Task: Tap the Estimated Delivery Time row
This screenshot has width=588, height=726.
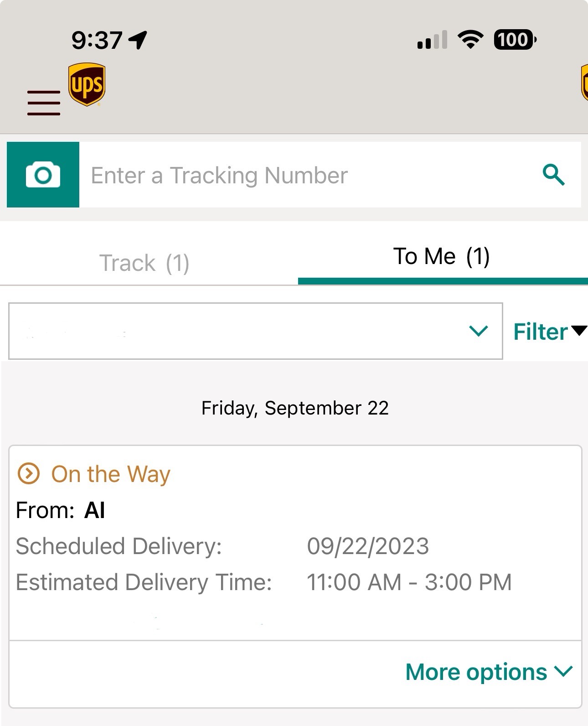Action: [x=264, y=582]
